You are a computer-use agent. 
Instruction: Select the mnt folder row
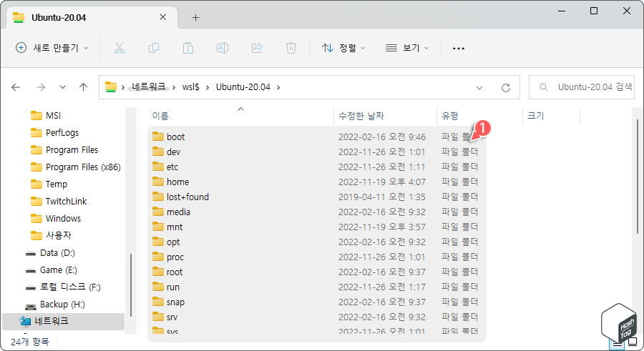coord(317,227)
